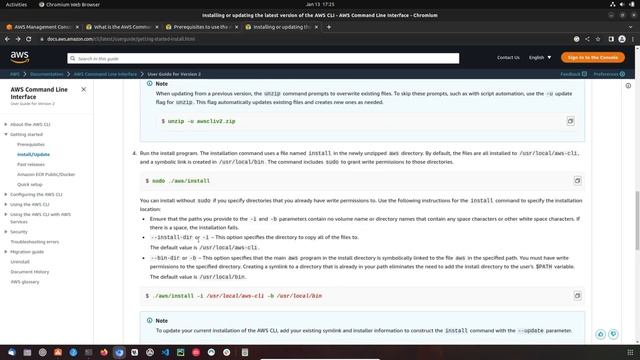640x360 pixels.
Task: Open the info panel icon at right
Action: tap(628, 86)
